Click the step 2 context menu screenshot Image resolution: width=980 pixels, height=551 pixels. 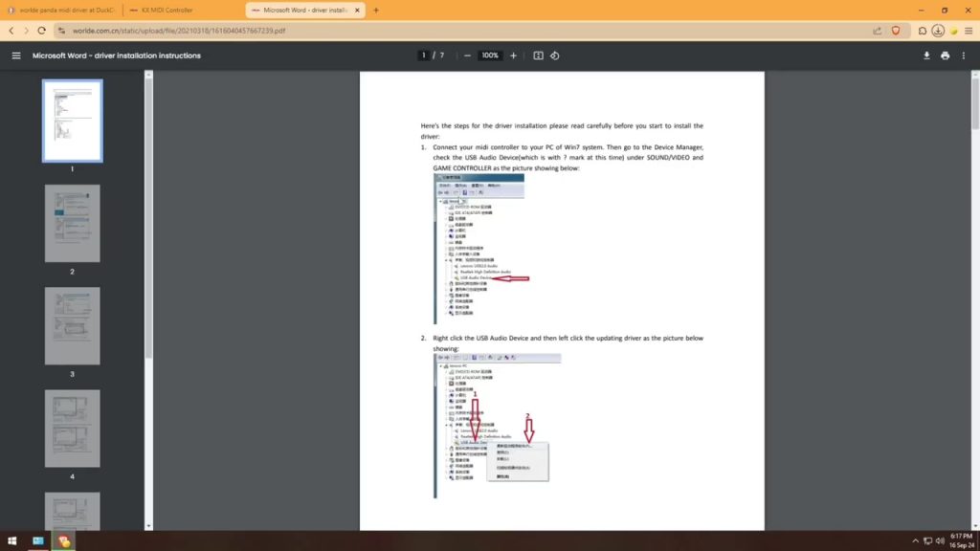click(x=498, y=426)
